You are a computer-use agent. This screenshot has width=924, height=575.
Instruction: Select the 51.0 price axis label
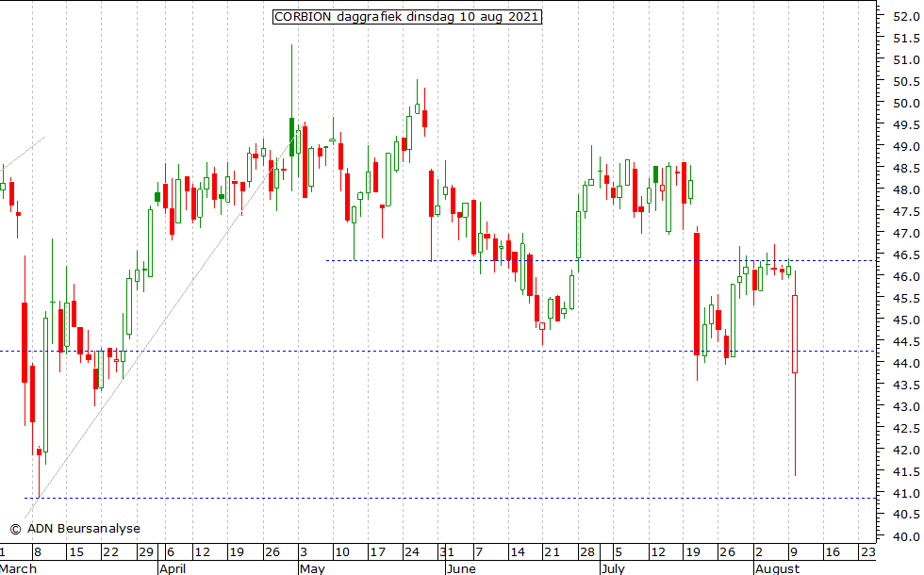point(906,60)
